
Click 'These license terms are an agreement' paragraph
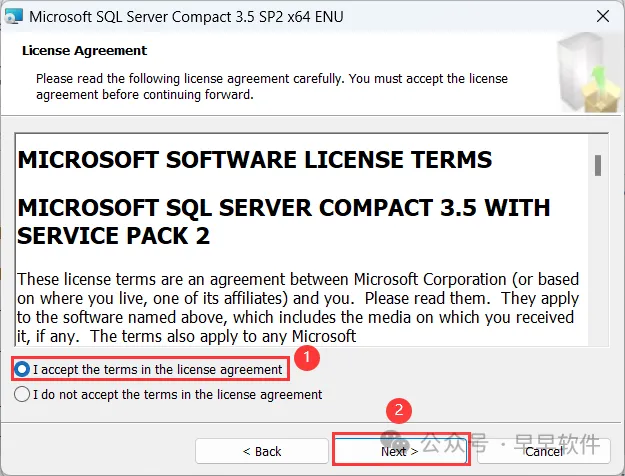(298, 308)
